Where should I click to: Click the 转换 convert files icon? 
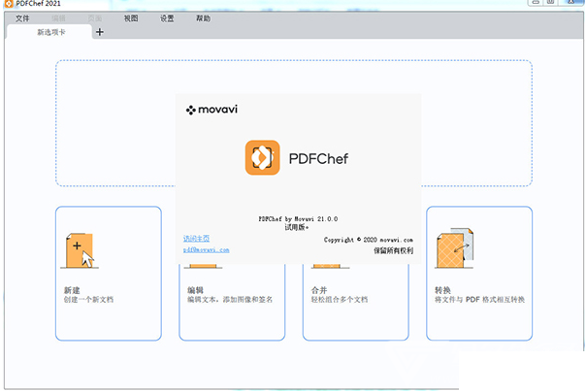[x=455, y=248]
